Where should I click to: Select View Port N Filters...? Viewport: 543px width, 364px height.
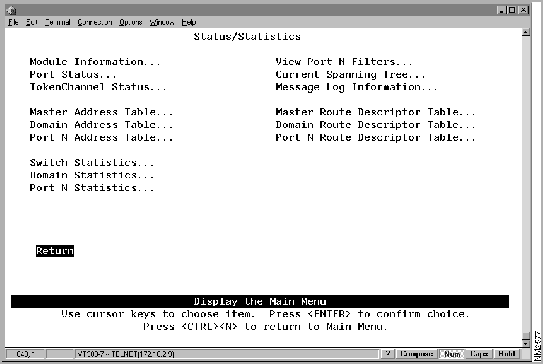pos(344,62)
